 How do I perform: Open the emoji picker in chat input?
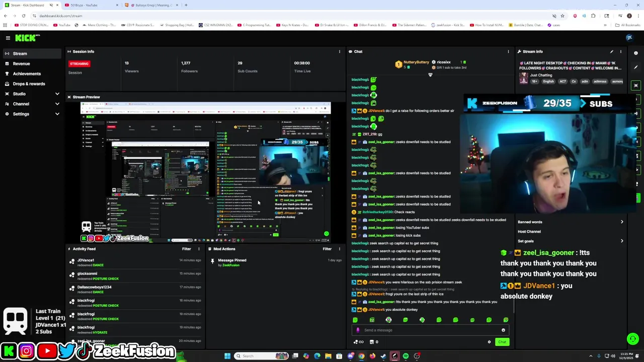pos(503,330)
